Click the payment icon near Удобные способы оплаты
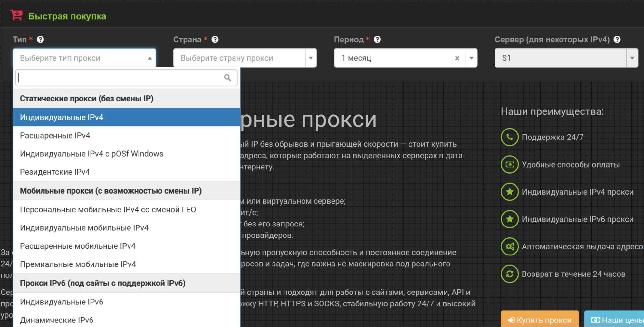Screen dimensions: 644x327 coord(509,164)
